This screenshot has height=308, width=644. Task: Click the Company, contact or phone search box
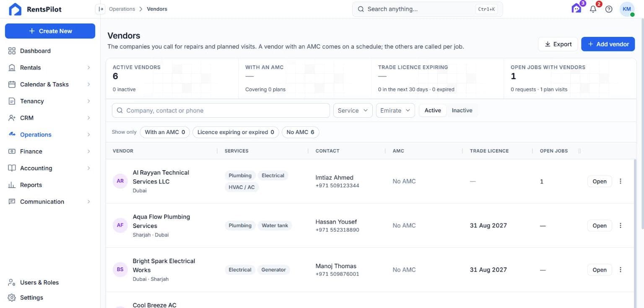coord(221,110)
